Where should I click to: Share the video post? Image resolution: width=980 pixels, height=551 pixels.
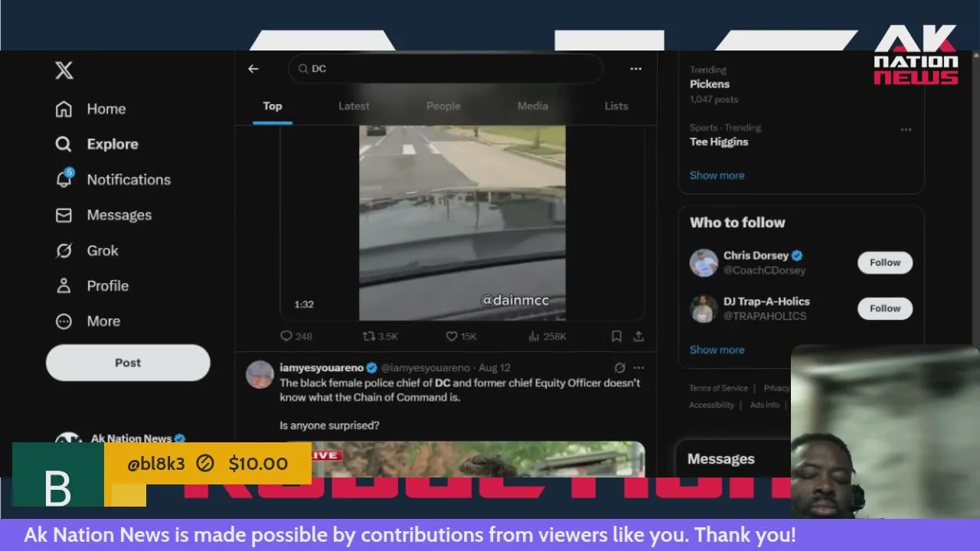tap(639, 336)
